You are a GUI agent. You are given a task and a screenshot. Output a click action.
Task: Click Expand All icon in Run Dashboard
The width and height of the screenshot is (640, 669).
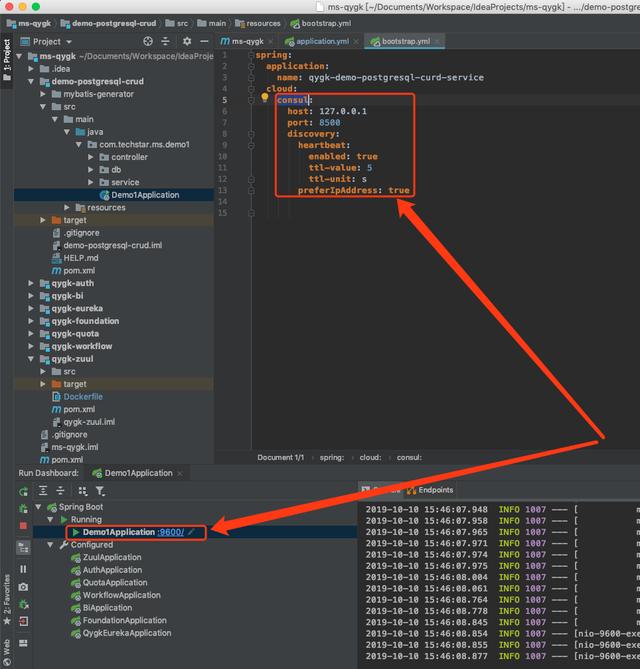tap(43, 491)
